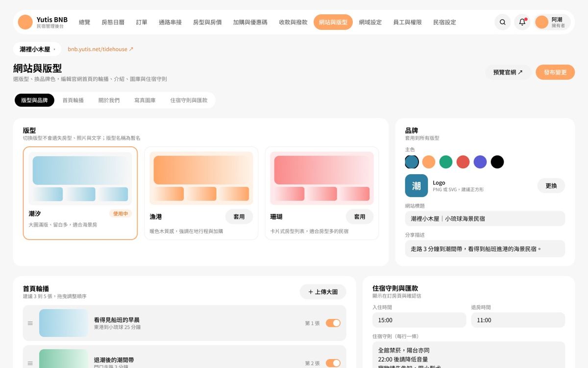Pick the green brand color
588x368 pixels.
click(x=446, y=162)
